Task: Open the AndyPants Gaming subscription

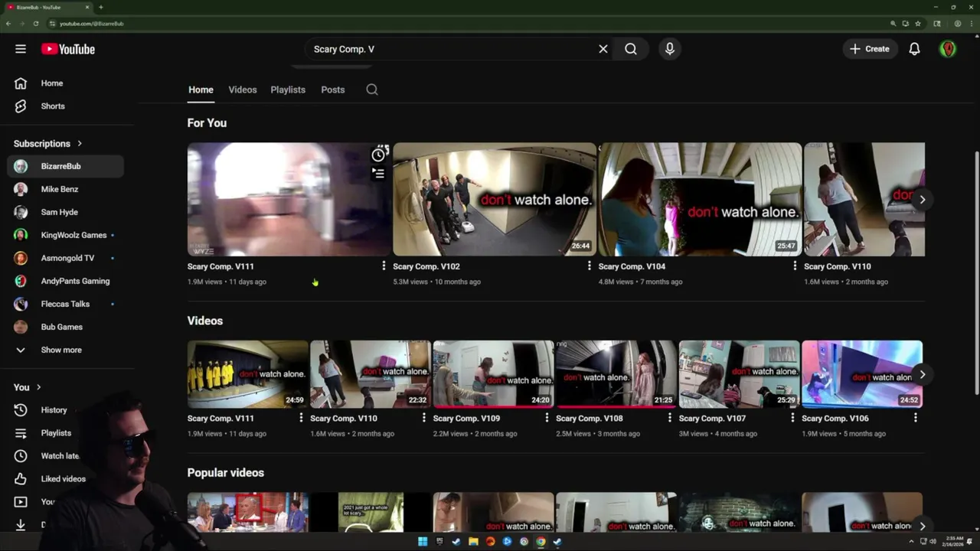Action: pyautogui.click(x=65, y=281)
